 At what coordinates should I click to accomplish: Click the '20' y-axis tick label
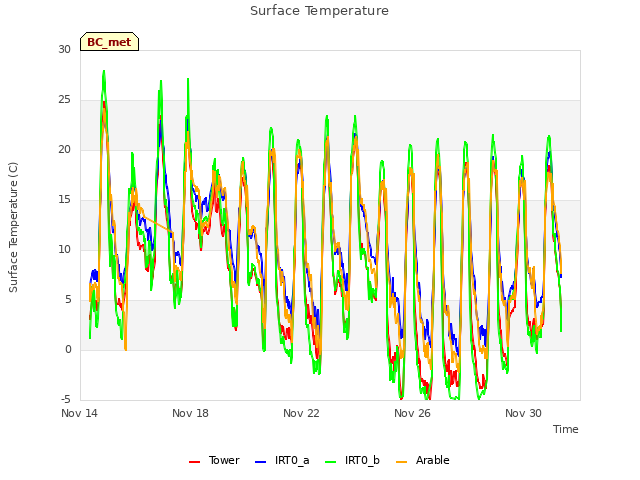(64, 149)
